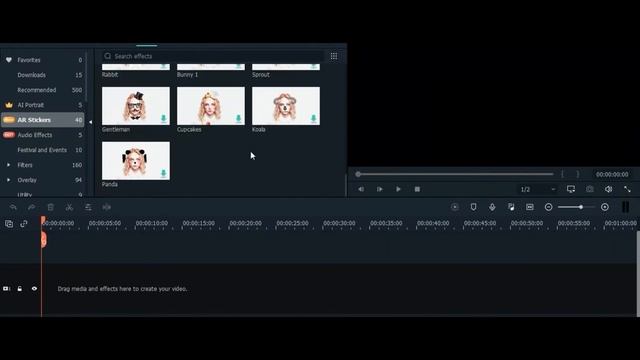Click the audio waveform icon
Image resolution: width=640 pixels, height=360 pixels.
(x=107, y=207)
